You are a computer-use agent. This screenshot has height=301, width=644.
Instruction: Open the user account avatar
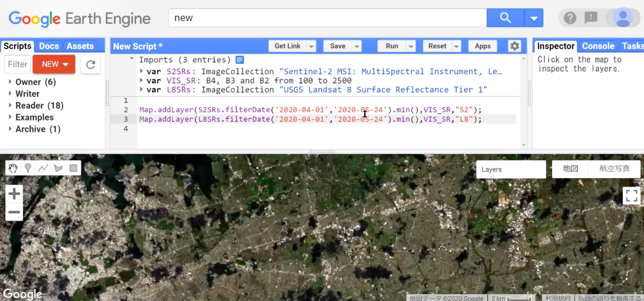(623, 18)
